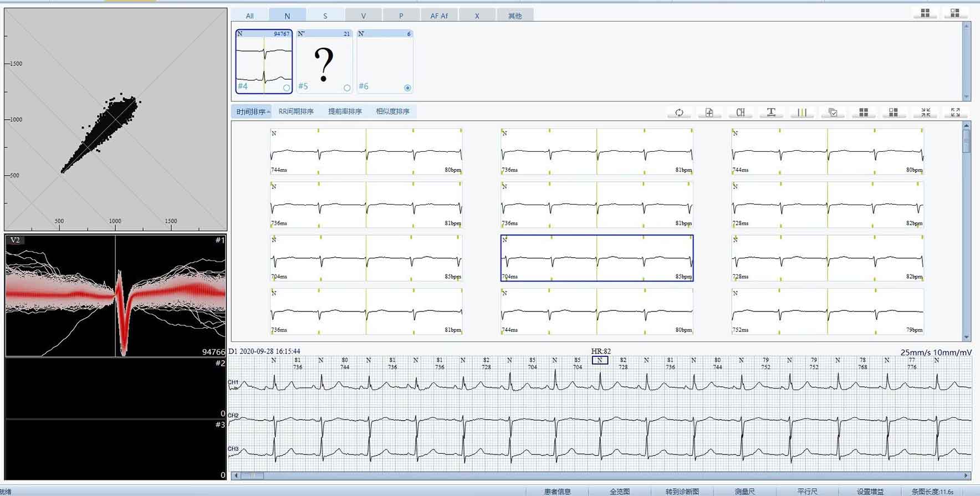Click the right arrow of ECG strip scrollbar
Screen dimensions: 980x496
[966, 475]
